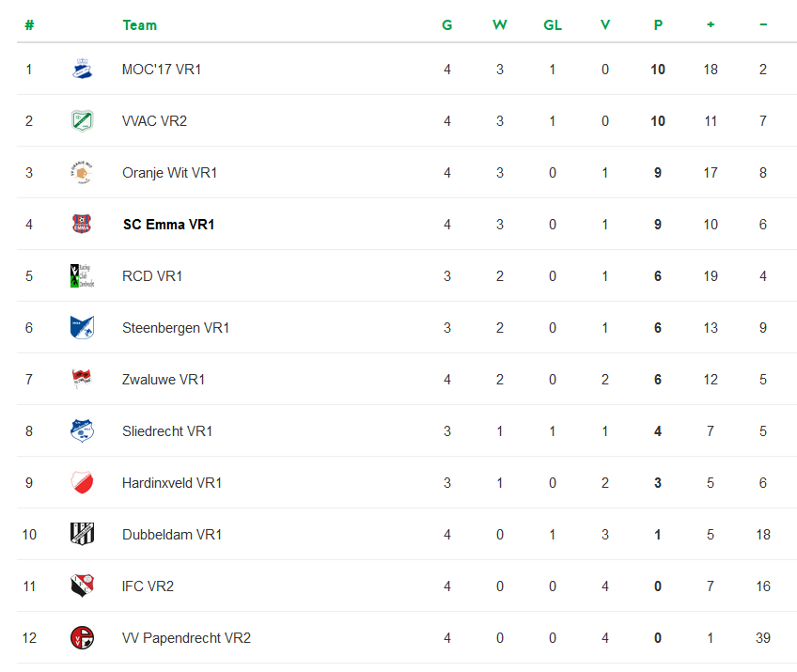Sort by the P points column header

(x=658, y=25)
